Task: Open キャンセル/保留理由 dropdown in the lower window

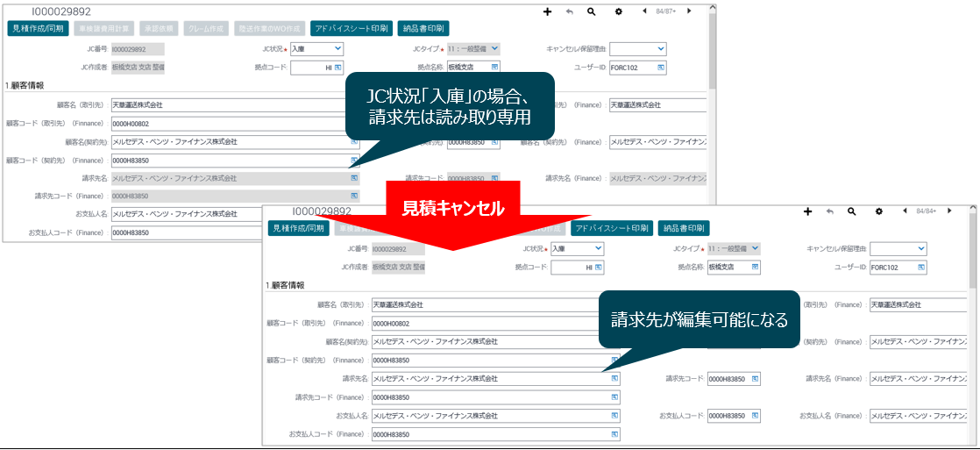Action: pyautogui.click(x=920, y=249)
